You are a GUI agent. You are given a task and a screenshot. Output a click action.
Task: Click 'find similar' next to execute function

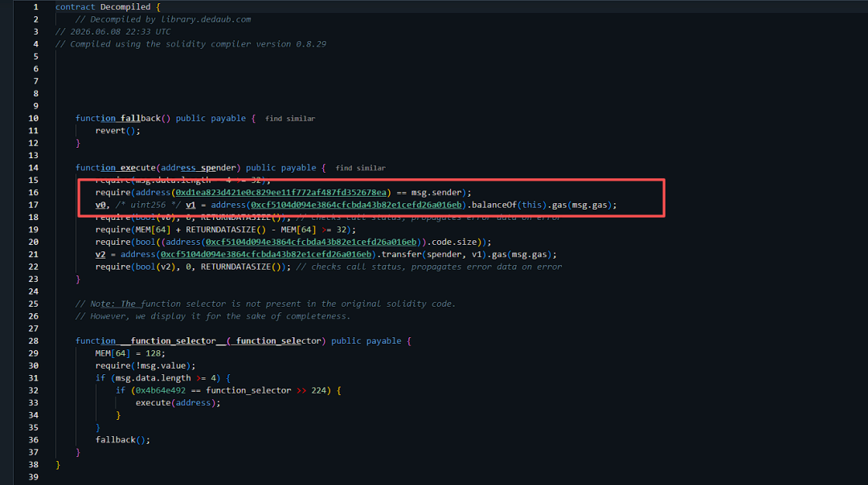(x=360, y=168)
